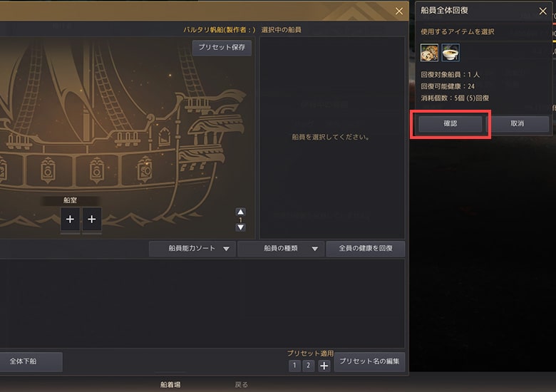
Task: Click the up arrow above page number 1
Action: [x=240, y=212]
